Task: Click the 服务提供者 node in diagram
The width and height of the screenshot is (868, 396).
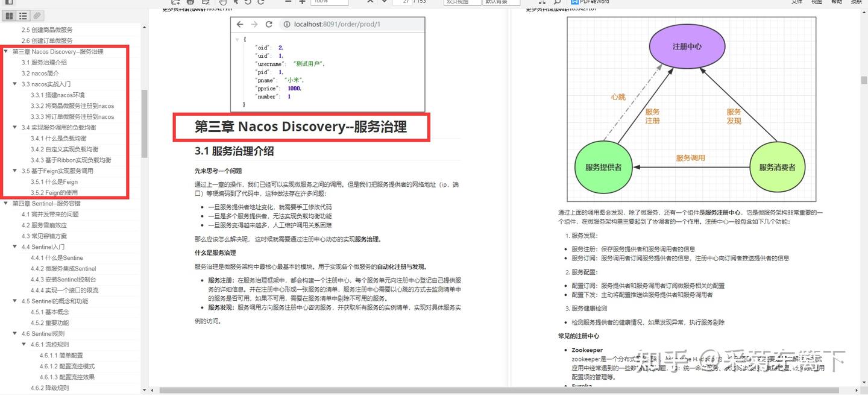Action: (x=603, y=167)
